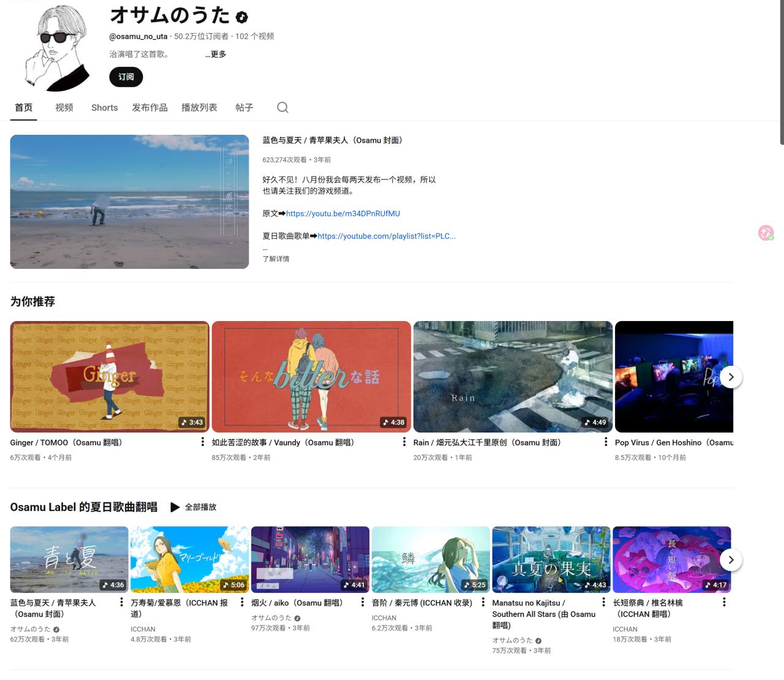The height and width of the screenshot is (680, 784).
Task: Open 如此苦涩的故事 / Vaundy video title
Action: 283,443
